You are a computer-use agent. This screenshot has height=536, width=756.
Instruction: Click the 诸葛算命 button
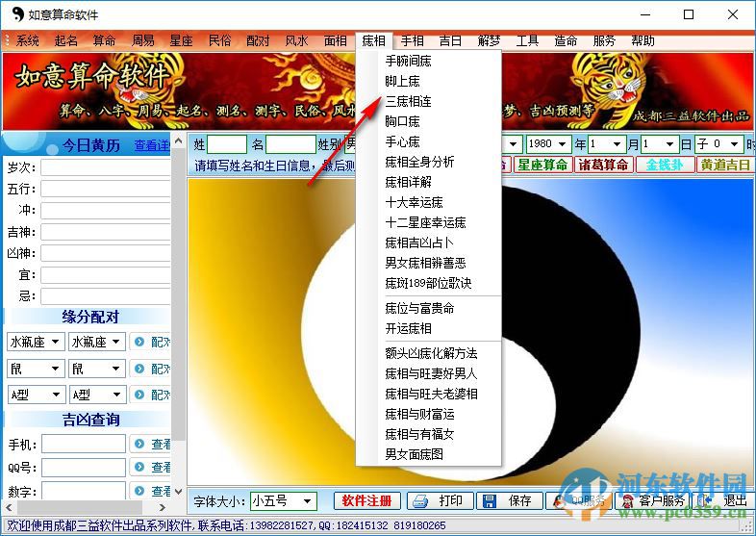coord(603,165)
